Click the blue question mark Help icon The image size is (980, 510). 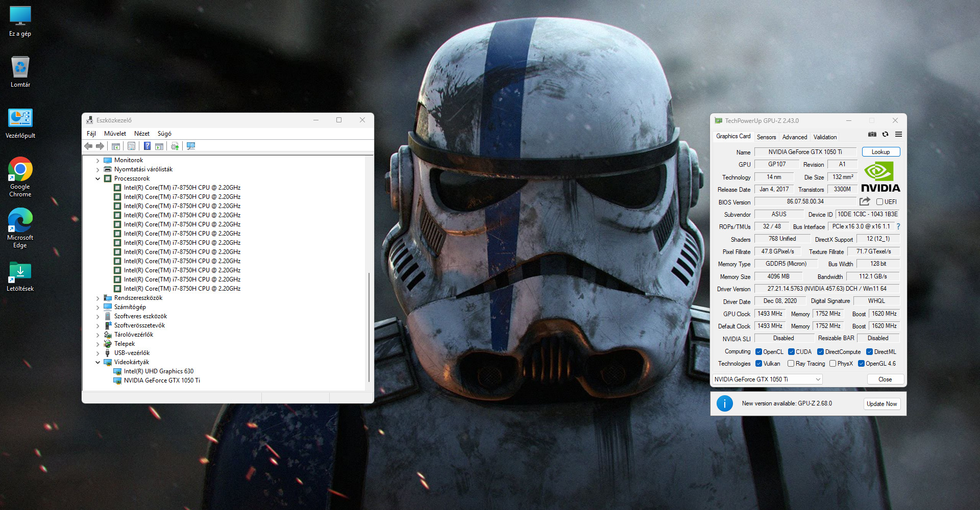(x=147, y=146)
